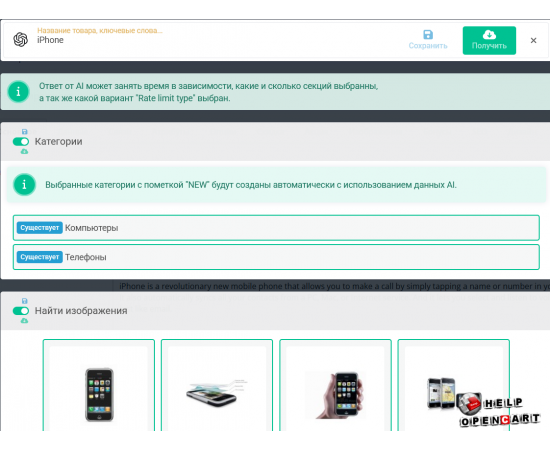Viewport: 550px width, 450px height.
Task: Click the cloud download icon below Найти изображения toggle
Action: 24,321
